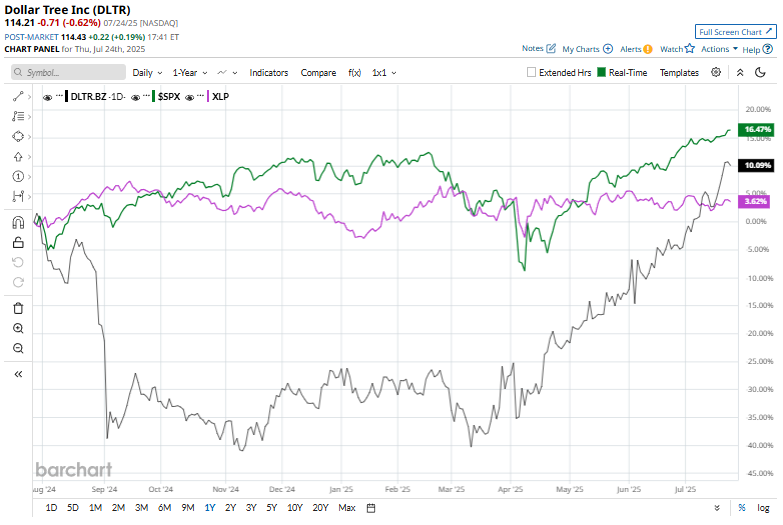The image size is (783, 525).
Task: Toggle percent scale mode
Action: click(742, 508)
